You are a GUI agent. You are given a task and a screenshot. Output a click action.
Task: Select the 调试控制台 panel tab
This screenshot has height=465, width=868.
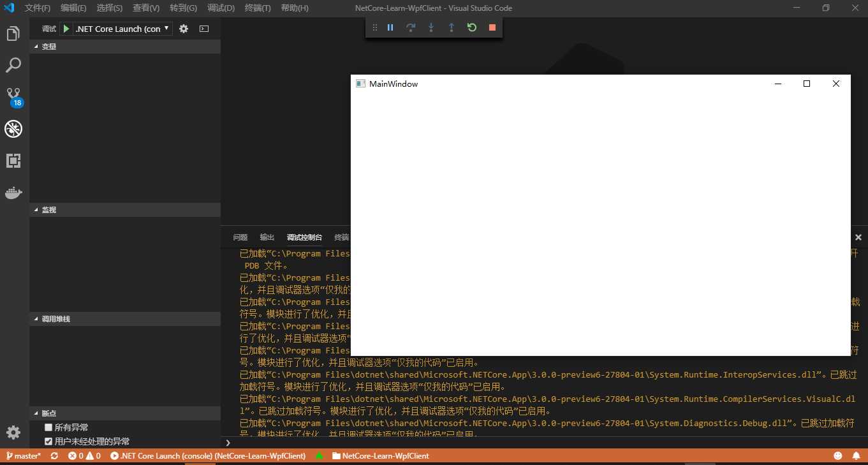point(304,237)
